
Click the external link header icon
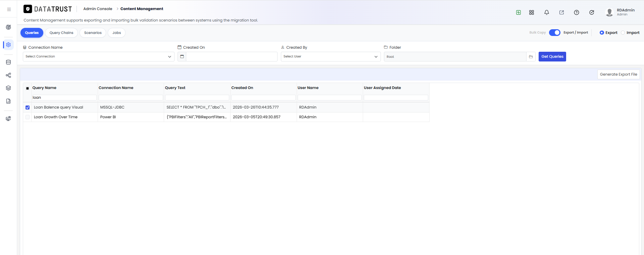coord(561,12)
